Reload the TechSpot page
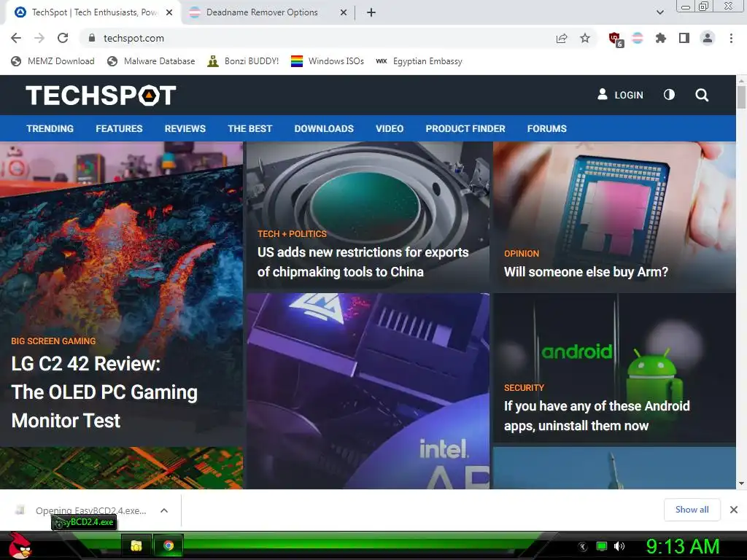Viewport: 747px width, 560px height. tap(63, 38)
